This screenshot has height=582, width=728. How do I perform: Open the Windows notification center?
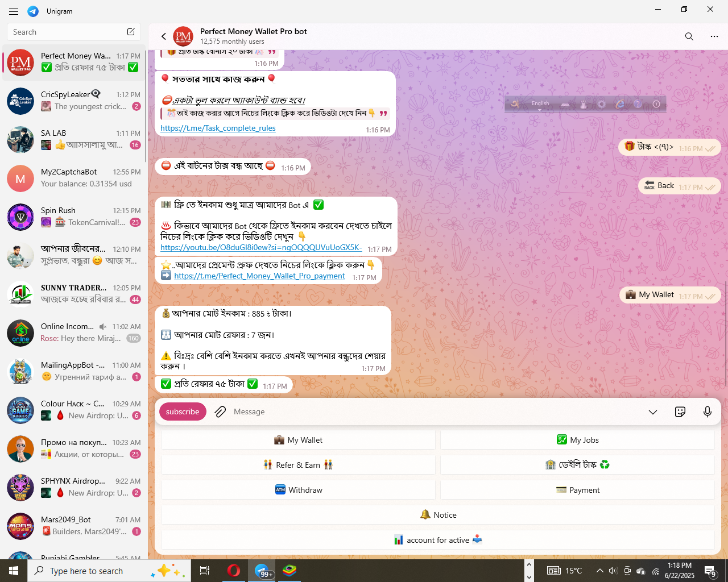point(710,571)
